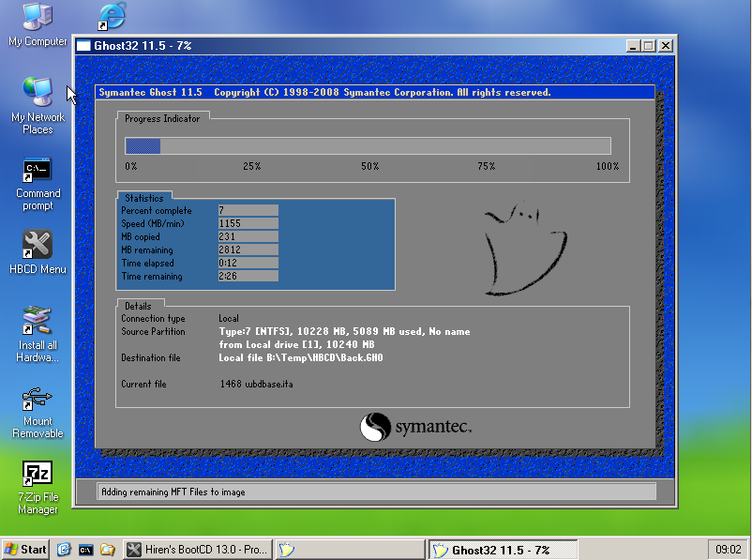Open the Start menu

25,550
